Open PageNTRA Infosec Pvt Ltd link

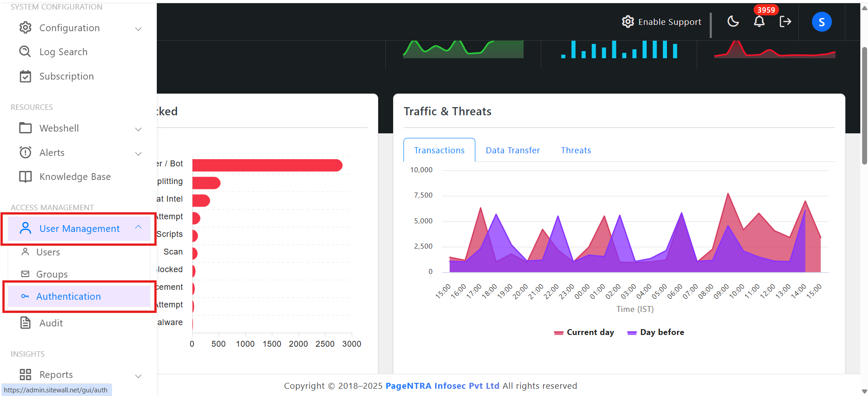(442, 386)
